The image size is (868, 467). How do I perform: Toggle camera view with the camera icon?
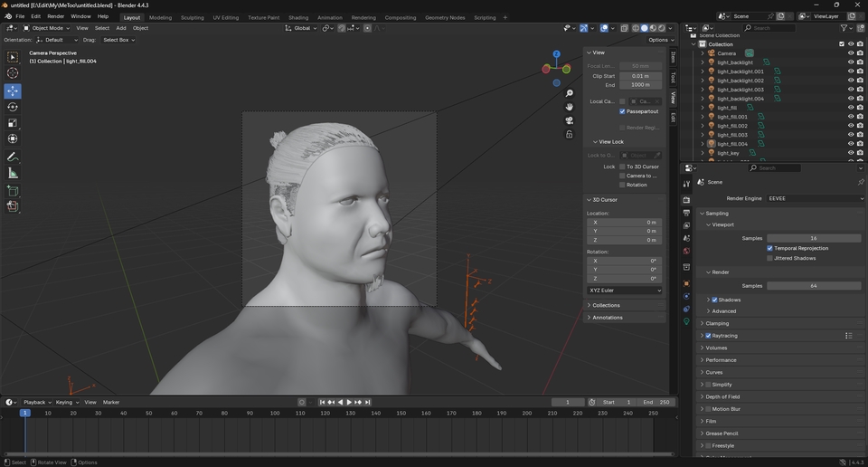pos(569,120)
